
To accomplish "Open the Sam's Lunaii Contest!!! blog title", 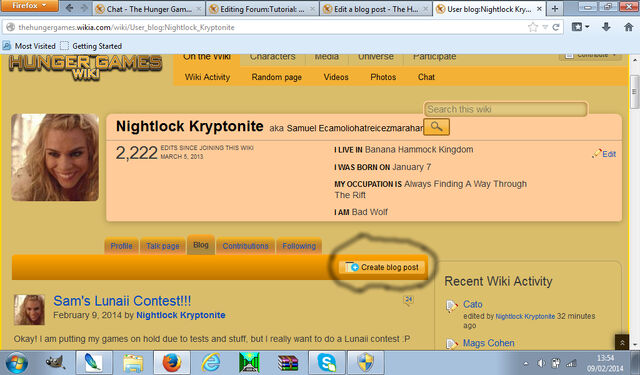I will (x=122, y=301).
